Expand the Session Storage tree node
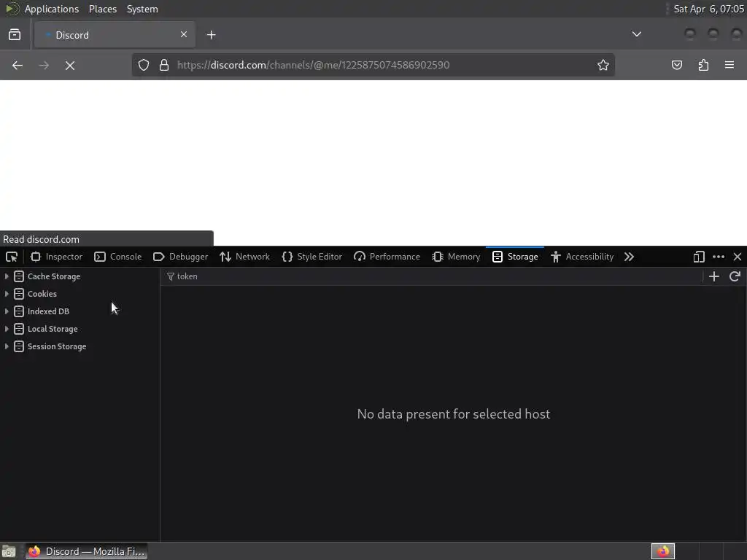 6,346
